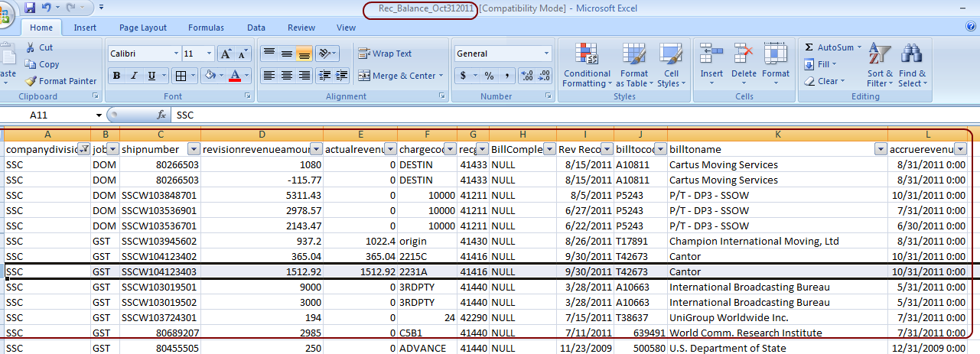Click the Borders icon

pos(180,76)
